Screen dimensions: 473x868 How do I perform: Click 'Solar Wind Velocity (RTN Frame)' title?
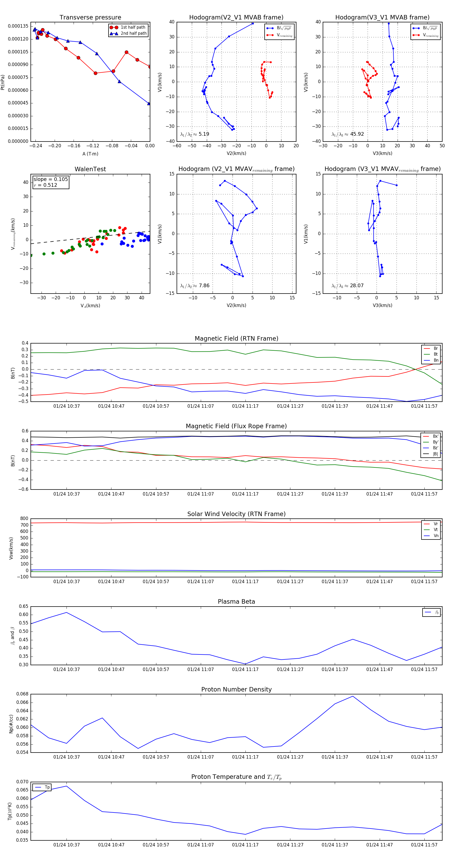[236, 514]
